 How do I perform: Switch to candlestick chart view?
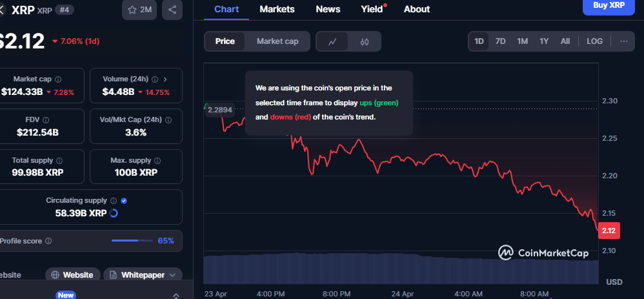pos(365,41)
